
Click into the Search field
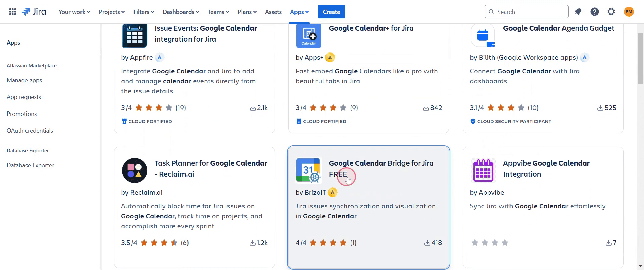click(x=530, y=12)
